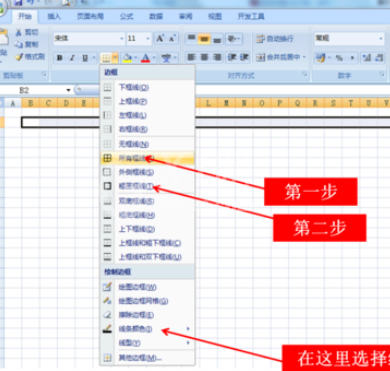
Task: Open the Merge and Center (合并后居中) dropdown arrow
Action: pyautogui.click(x=304, y=57)
